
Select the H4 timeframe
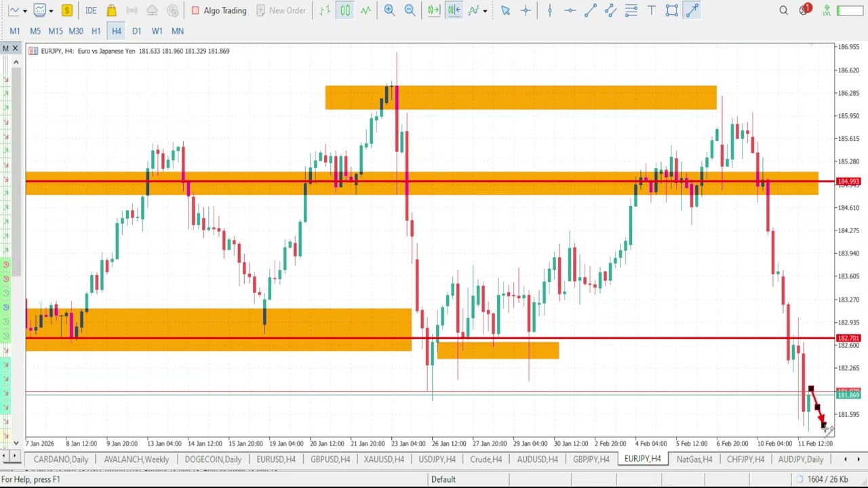tap(117, 30)
